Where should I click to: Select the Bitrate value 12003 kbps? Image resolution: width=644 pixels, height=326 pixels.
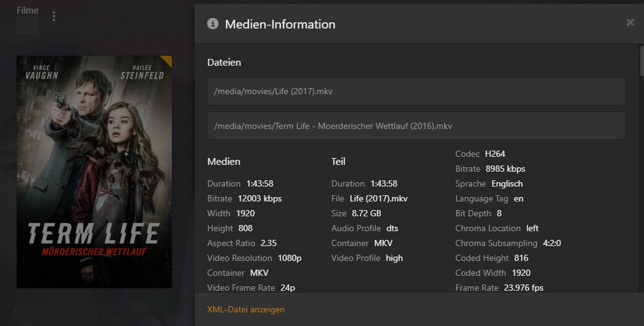tap(259, 199)
